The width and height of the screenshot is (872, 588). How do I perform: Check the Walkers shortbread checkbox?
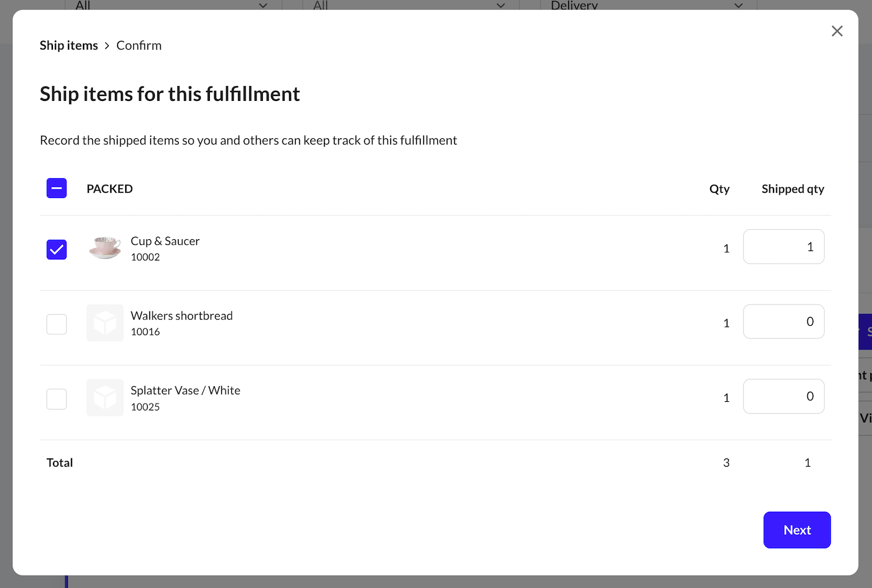click(57, 324)
